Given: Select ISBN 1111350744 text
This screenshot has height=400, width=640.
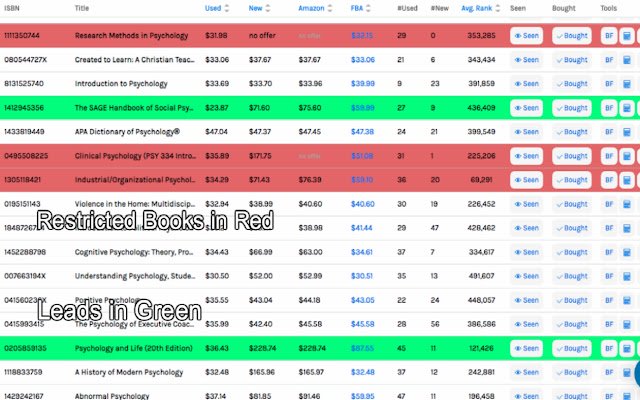Looking at the screenshot, I should 22,36.
